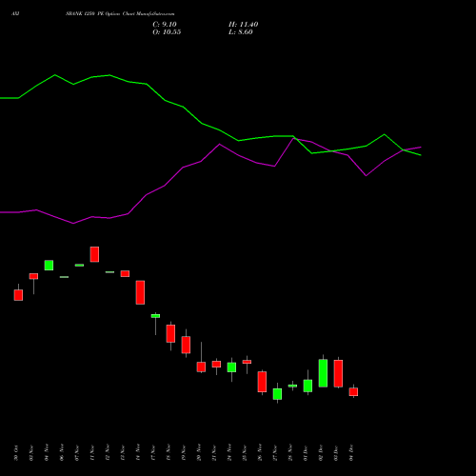
Task: Click the 04 Dec date label
Action: pos(351,453)
